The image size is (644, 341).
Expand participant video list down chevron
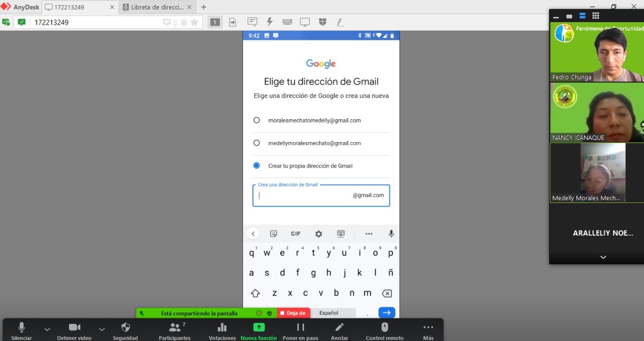click(x=603, y=257)
